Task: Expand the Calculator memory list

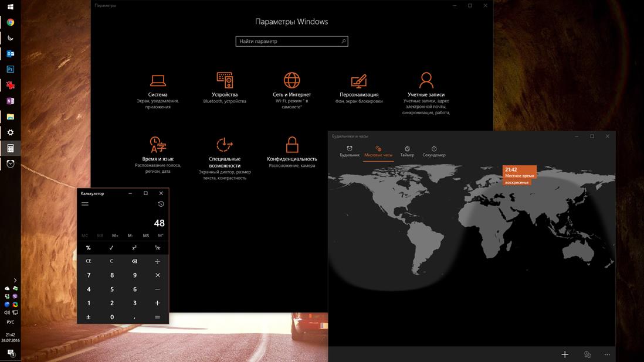Action: tap(161, 235)
